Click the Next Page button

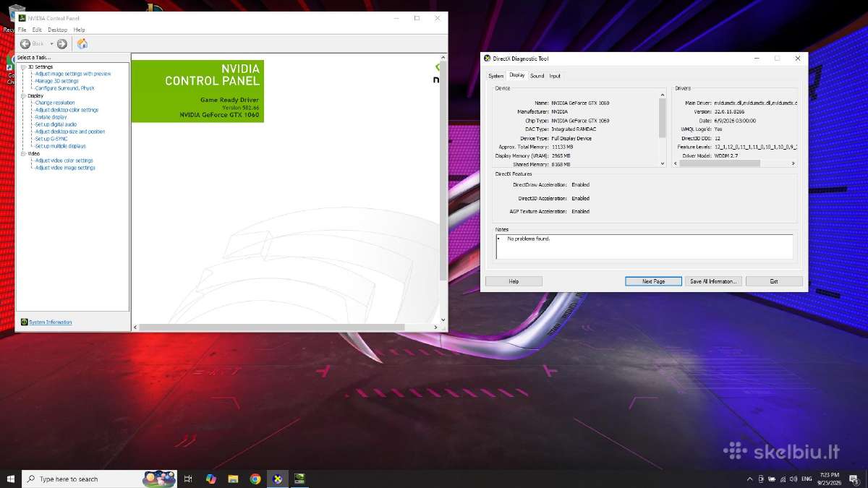(x=654, y=281)
